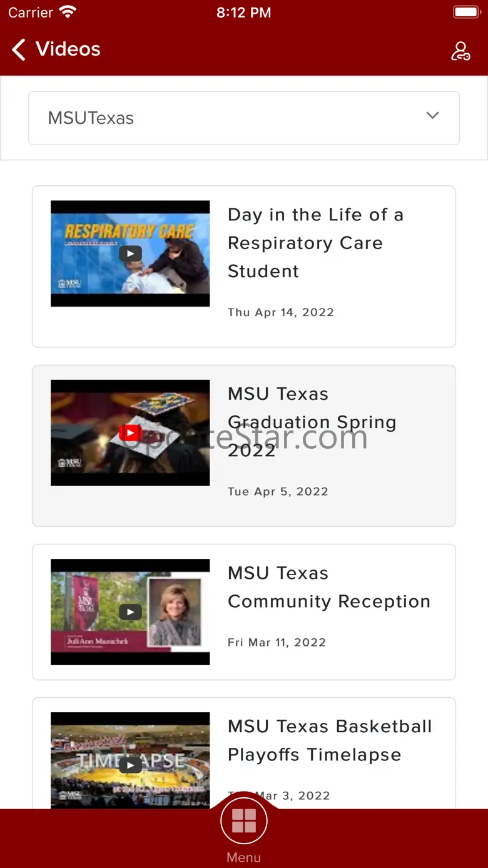Open the Menu grid icon
488x868 pixels.
click(x=244, y=820)
